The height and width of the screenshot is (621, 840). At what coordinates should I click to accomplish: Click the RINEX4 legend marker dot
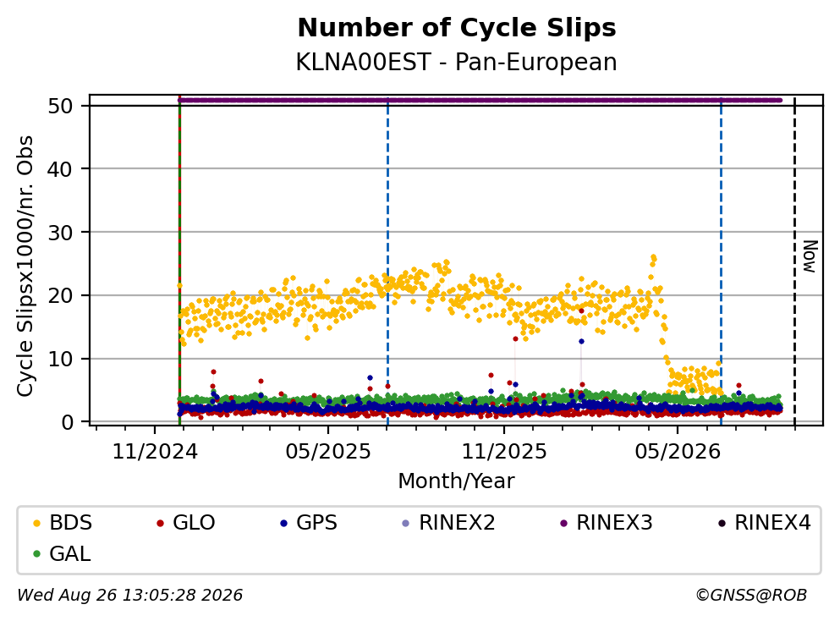(722, 523)
